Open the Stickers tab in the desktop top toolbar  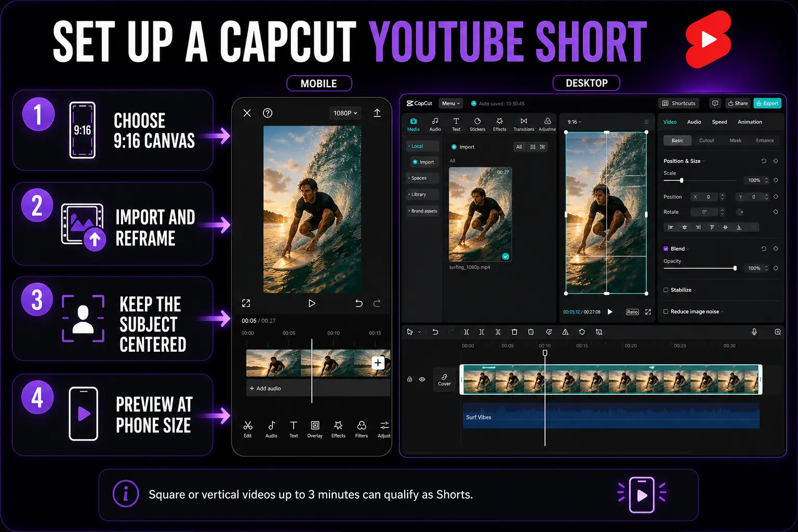[x=477, y=125]
